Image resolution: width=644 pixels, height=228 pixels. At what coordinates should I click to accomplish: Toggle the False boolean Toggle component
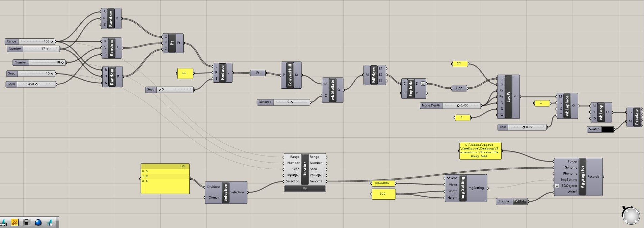coord(519,201)
